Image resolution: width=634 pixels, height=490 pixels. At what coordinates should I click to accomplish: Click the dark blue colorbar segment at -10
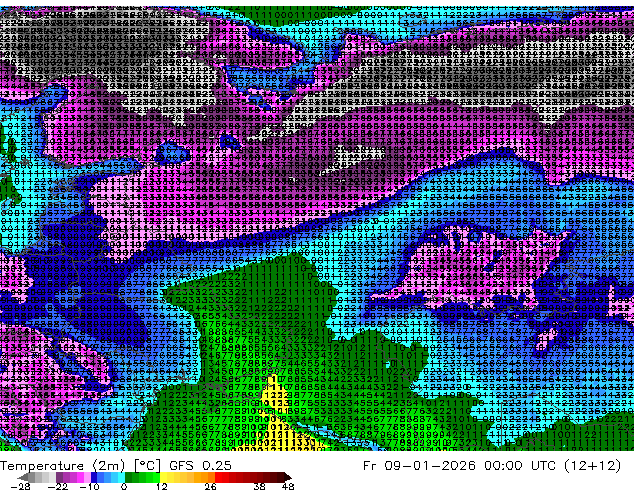94,477
